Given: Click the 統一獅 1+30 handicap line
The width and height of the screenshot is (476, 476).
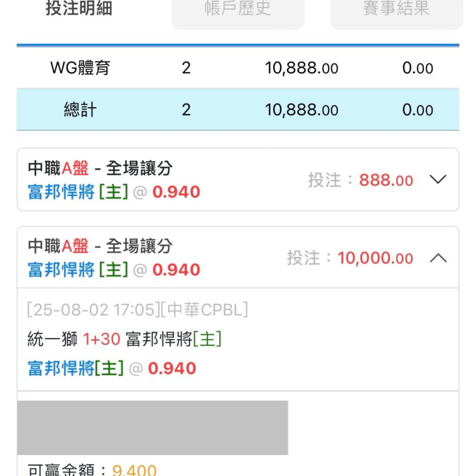Looking at the screenshot, I should tap(124, 339).
